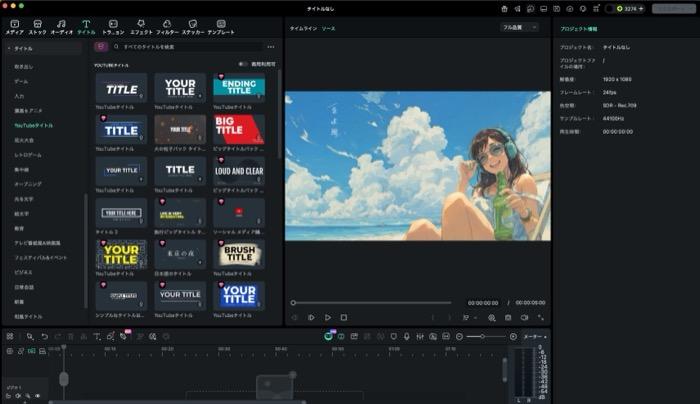Stop preview playback
The height and width of the screenshot is (404, 700).
[344, 317]
